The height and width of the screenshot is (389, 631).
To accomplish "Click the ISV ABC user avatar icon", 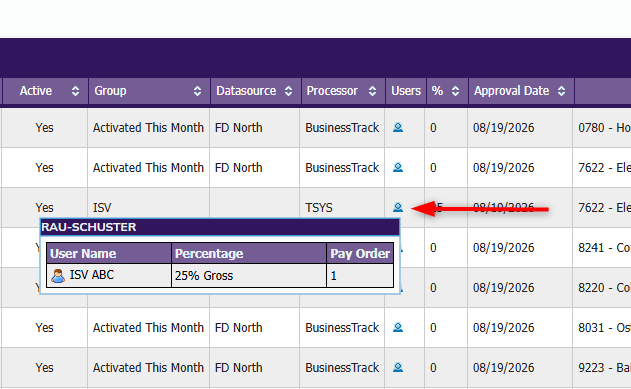I will coord(58,276).
